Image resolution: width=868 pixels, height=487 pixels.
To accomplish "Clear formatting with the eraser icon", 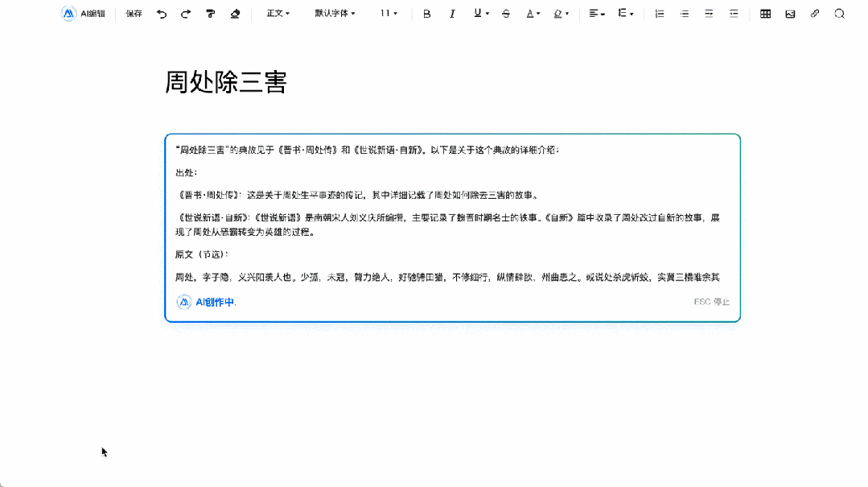I will pyautogui.click(x=234, y=14).
